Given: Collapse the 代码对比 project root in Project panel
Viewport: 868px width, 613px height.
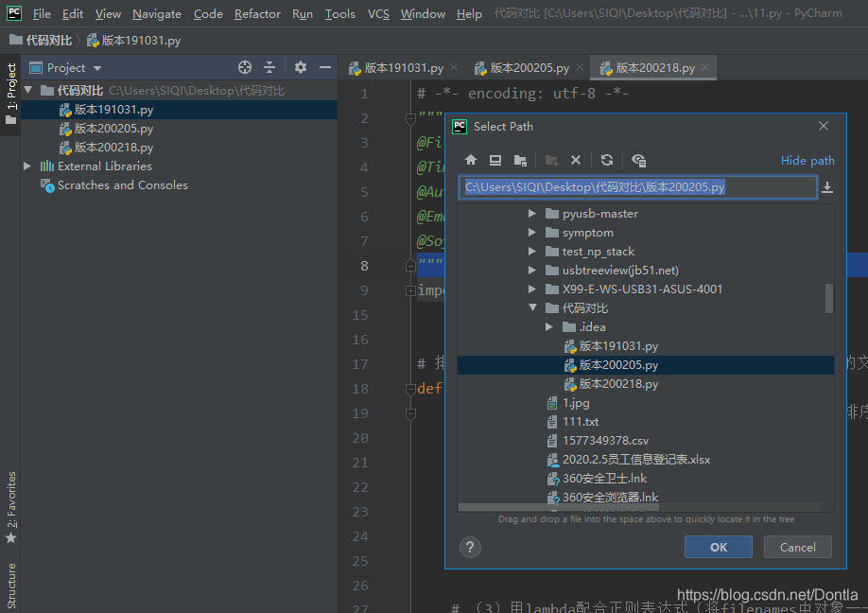Looking at the screenshot, I should (x=28, y=90).
